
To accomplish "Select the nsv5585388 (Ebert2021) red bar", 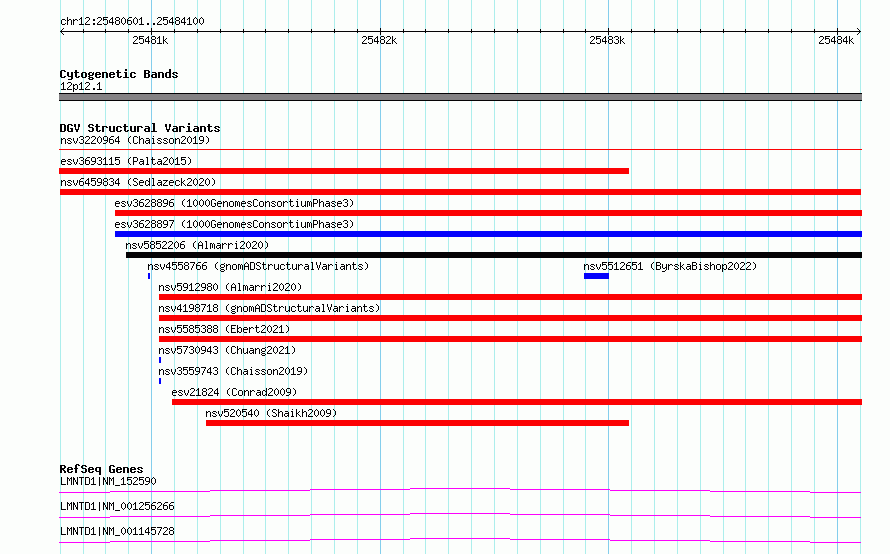I will (x=510, y=339).
